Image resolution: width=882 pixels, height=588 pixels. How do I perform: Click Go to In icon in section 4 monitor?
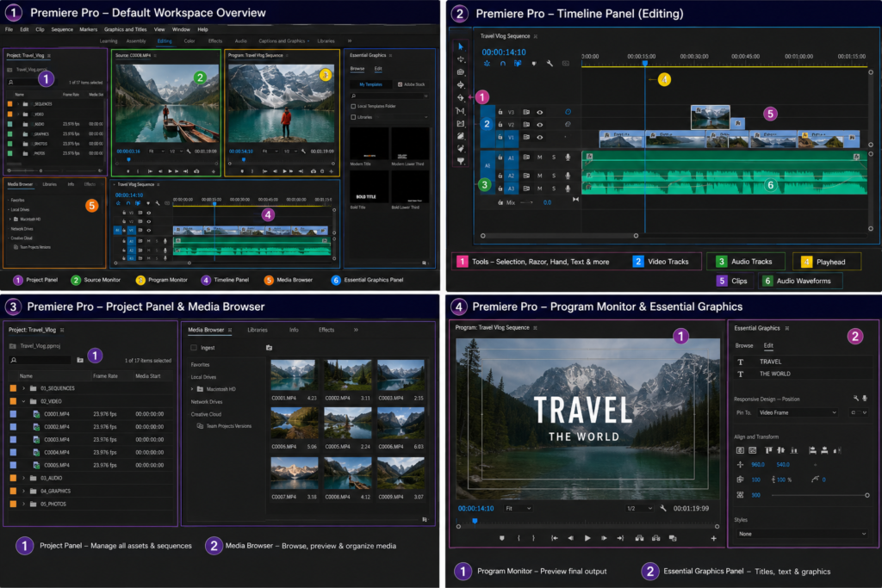(555, 538)
